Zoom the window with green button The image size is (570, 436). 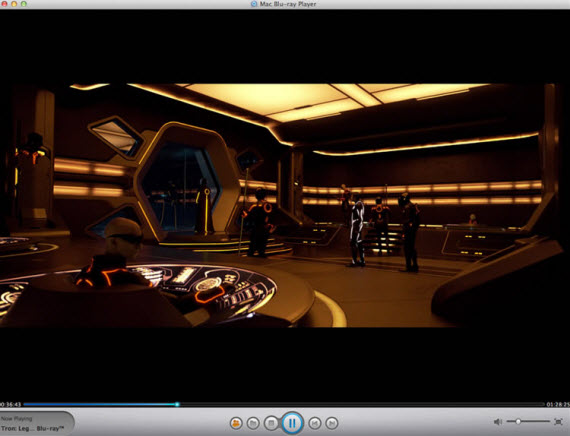point(24,4)
